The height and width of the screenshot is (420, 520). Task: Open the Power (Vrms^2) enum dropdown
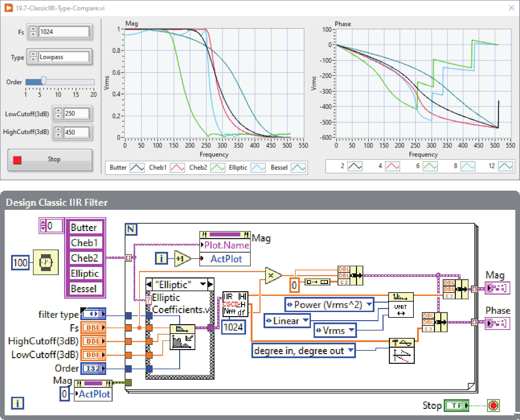coord(369,305)
